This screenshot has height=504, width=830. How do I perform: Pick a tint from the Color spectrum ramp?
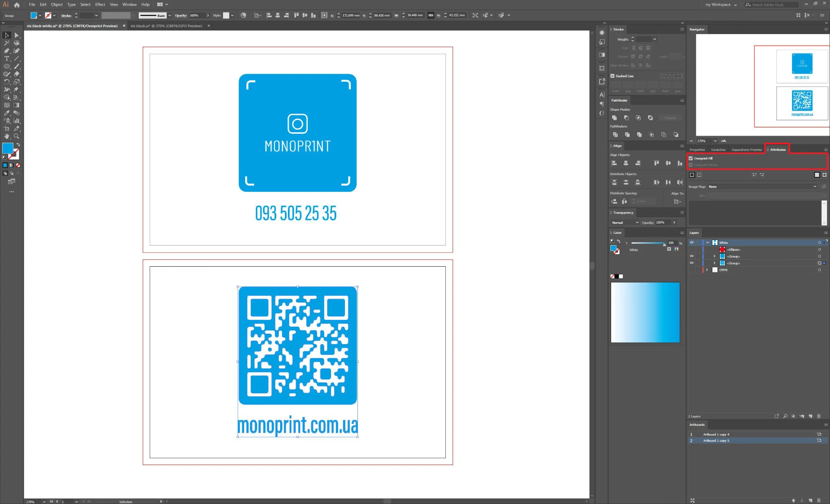pyautogui.click(x=645, y=313)
